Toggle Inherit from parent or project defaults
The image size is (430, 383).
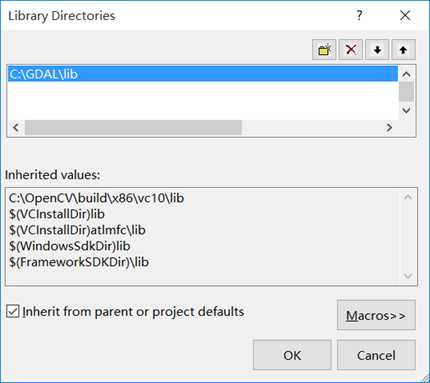click(x=13, y=311)
